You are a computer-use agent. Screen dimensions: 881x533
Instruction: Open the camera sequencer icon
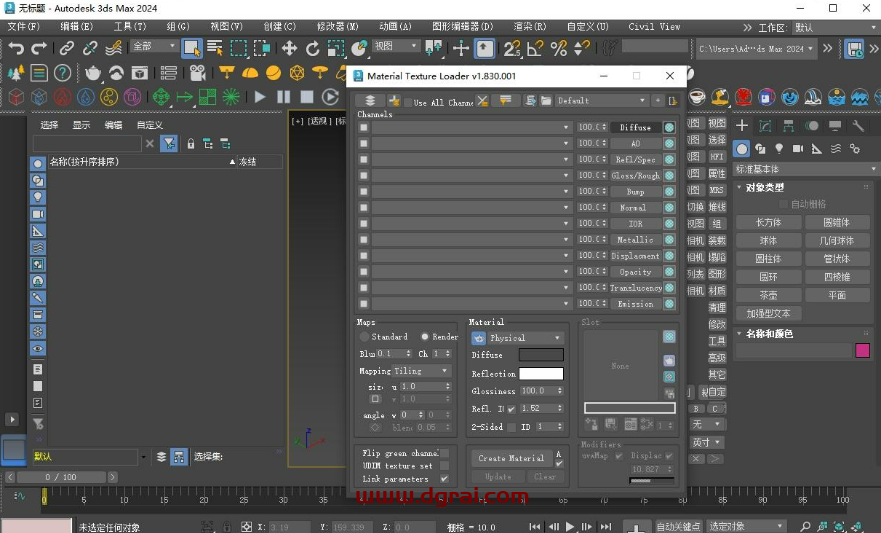click(197, 73)
